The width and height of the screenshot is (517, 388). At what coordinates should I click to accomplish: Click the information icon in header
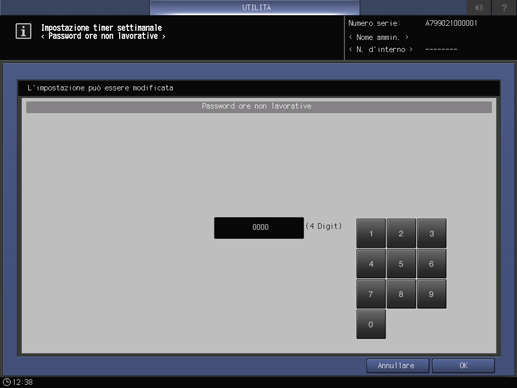[x=23, y=31]
